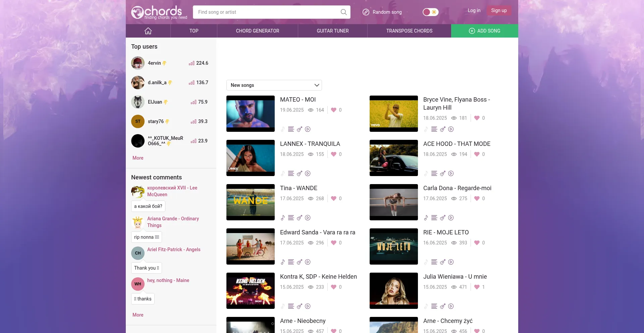Go to the TRANSPOSE CHORDS tab
Screen dimensions: 644x333
click(409, 31)
